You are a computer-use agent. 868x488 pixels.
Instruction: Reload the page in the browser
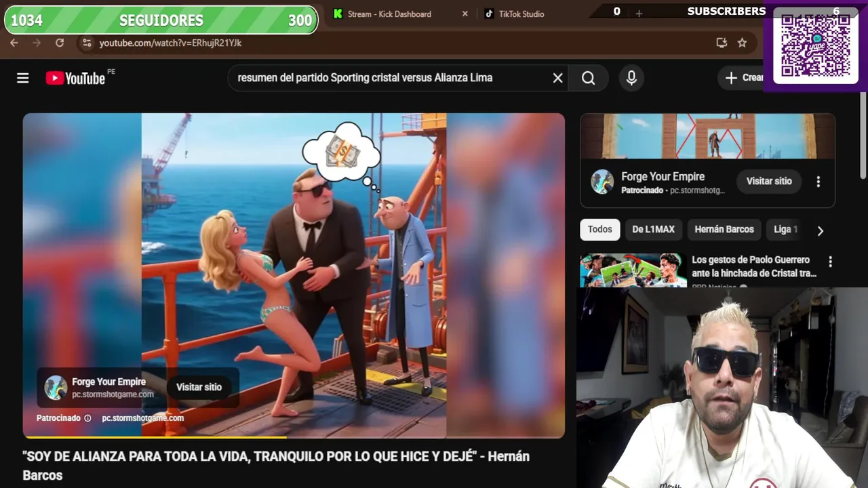point(60,43)
